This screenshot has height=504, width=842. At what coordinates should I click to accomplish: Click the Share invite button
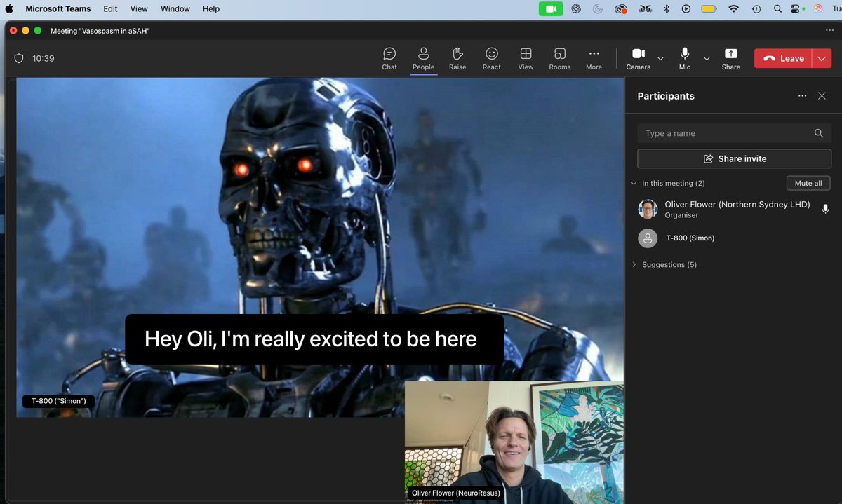[734, 158]
